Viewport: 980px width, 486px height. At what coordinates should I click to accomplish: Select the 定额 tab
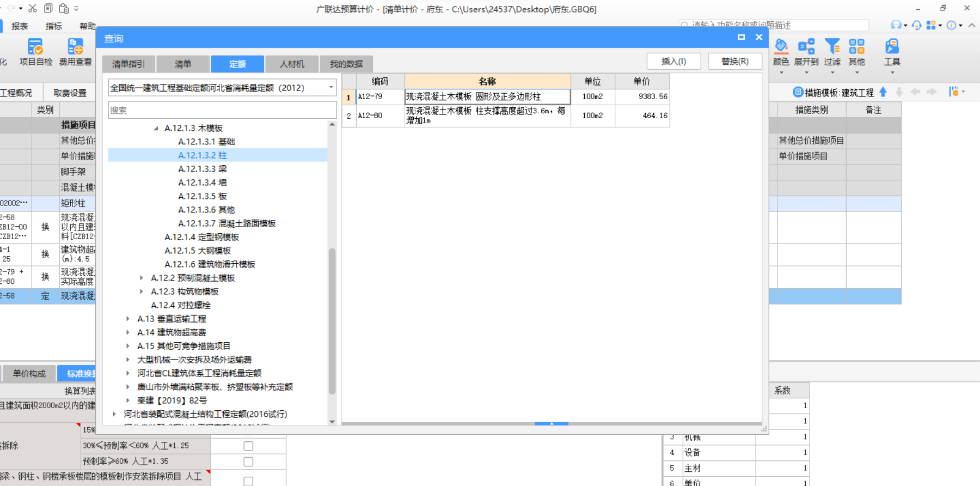coord(237,64)
